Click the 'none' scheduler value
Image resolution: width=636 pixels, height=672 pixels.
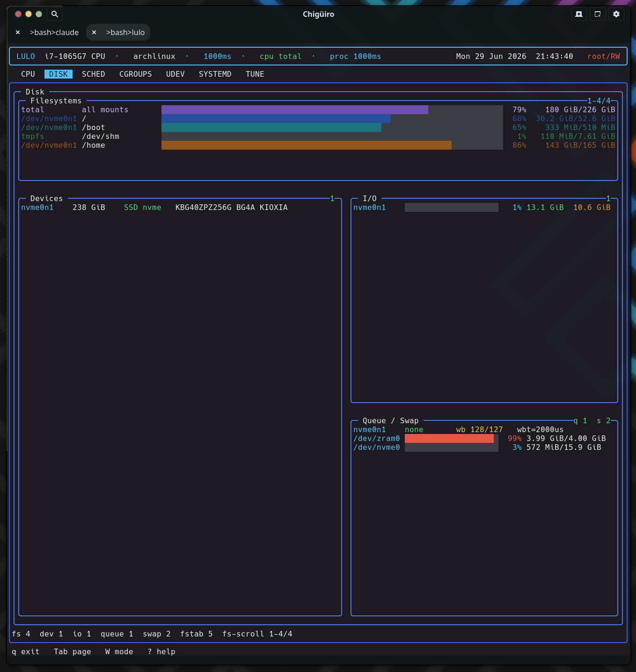pyautogui.click(x=414, y=429)
